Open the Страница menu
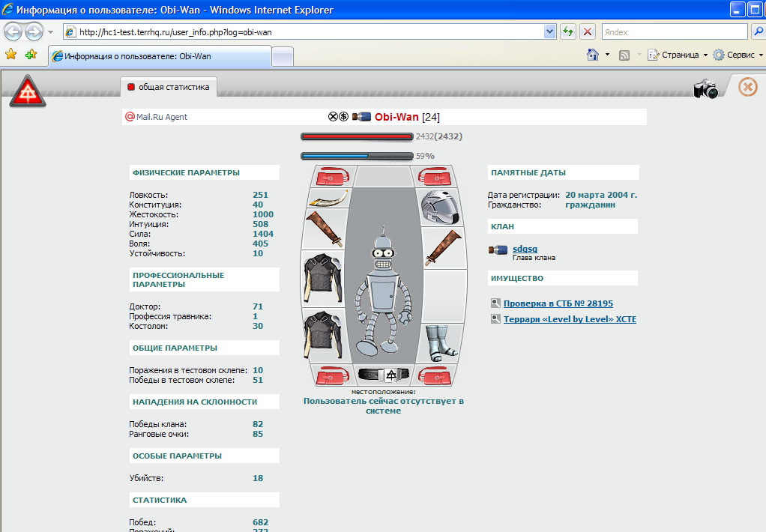The width and height of the screenshot is (766, 532). (678, 55)
